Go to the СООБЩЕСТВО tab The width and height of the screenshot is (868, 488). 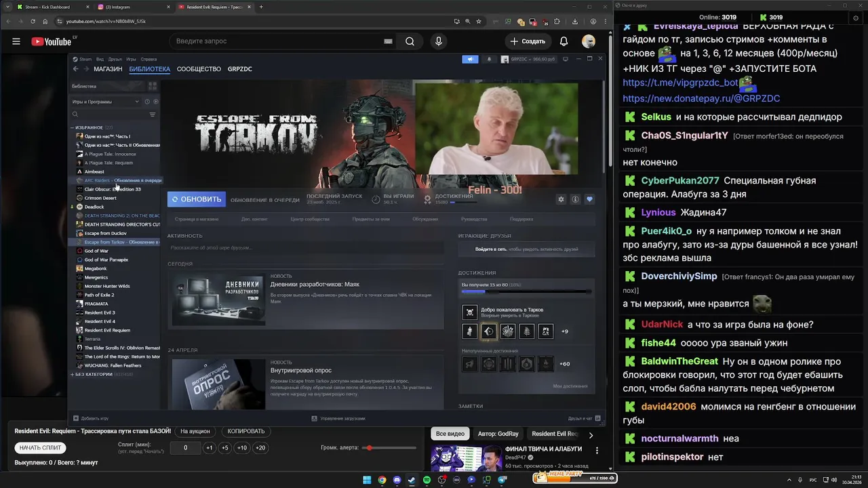click(199, 69)
